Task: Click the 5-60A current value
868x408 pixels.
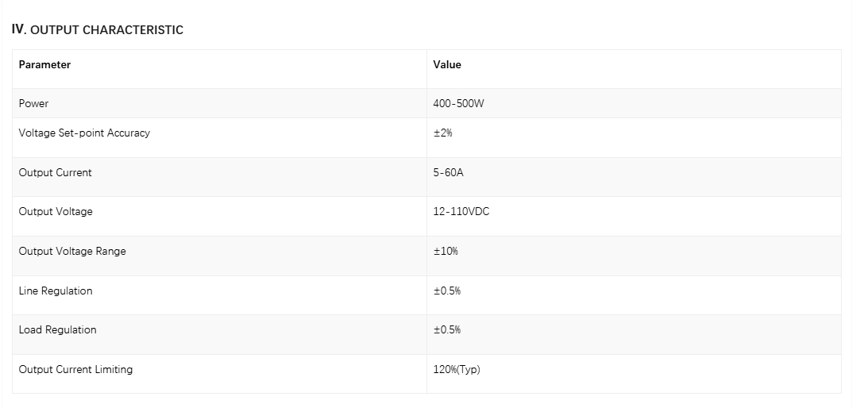Action: pos(449,173)
